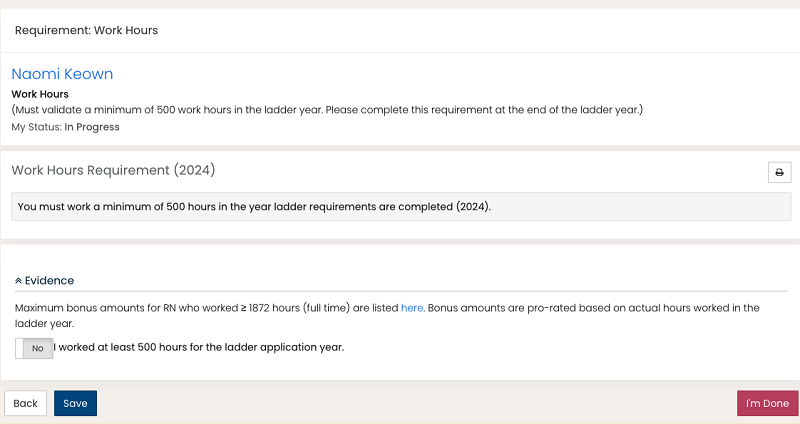Follow the 'here' bonus amounts link
This screenshot has width=800, height=424.
pyautogui.click(x=412, y=308)
